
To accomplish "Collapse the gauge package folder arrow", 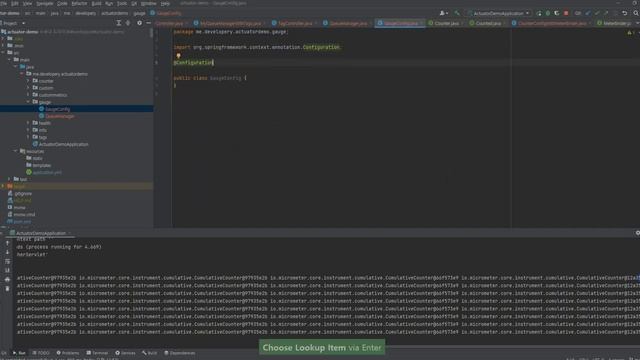I will [x=28, y=102].
